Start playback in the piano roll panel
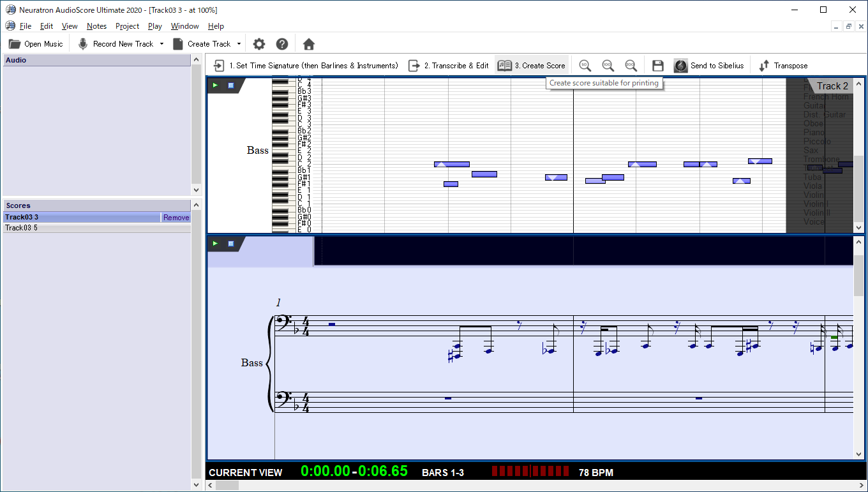This screenshot has width=868, height=492. coord(215,84)
